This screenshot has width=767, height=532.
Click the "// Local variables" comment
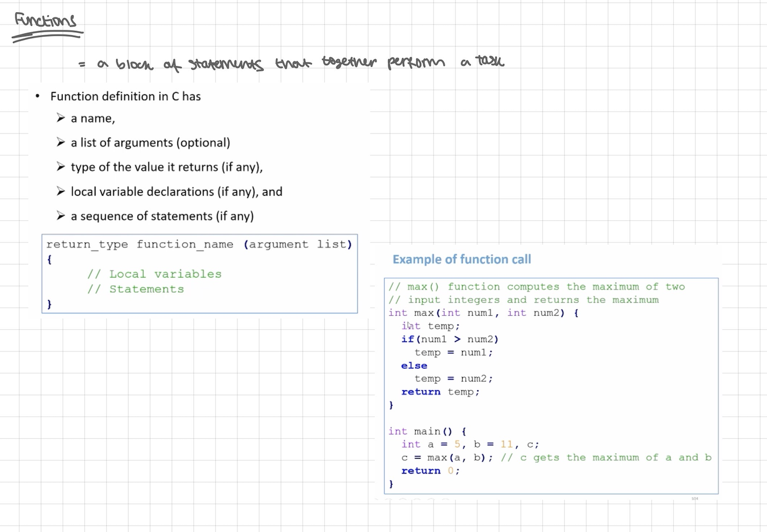click(154, 274)
